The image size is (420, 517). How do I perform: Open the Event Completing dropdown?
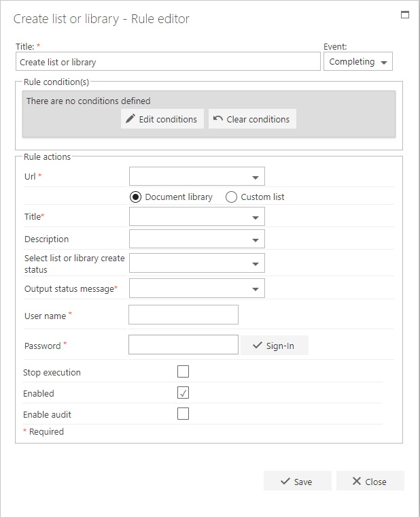[357, 61]
